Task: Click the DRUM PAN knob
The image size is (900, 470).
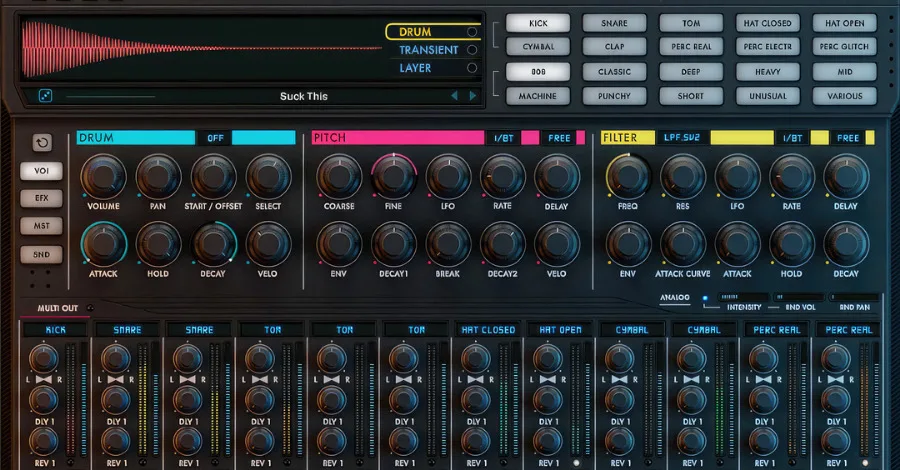Action: [158, 176]
